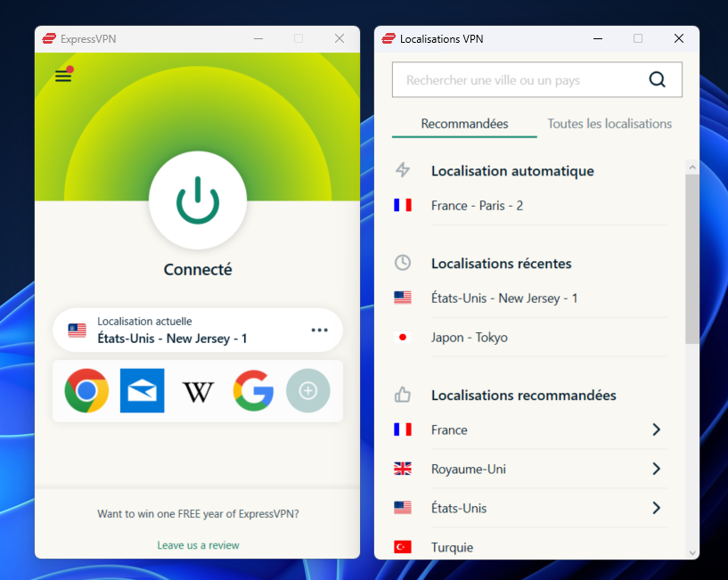Expand the États-Unis location list
Viewport: 728px width, 580px height.
(656, 508)
